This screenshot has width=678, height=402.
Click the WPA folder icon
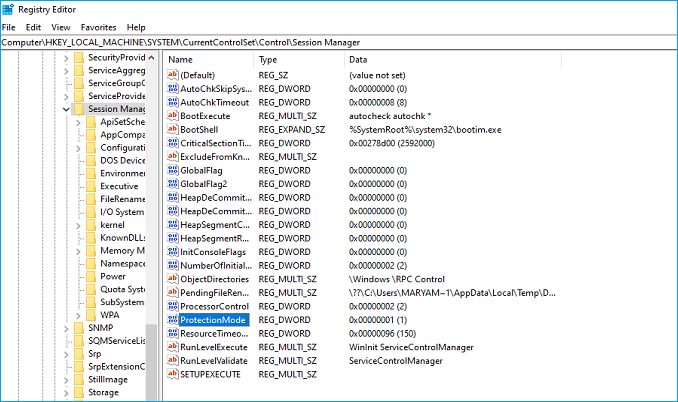(x=91, y=315)
